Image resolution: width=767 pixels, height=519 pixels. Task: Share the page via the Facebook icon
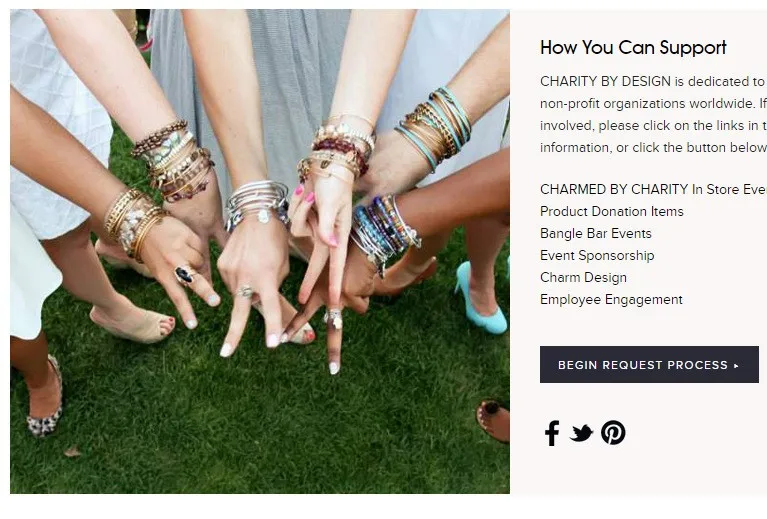(552, 433)
